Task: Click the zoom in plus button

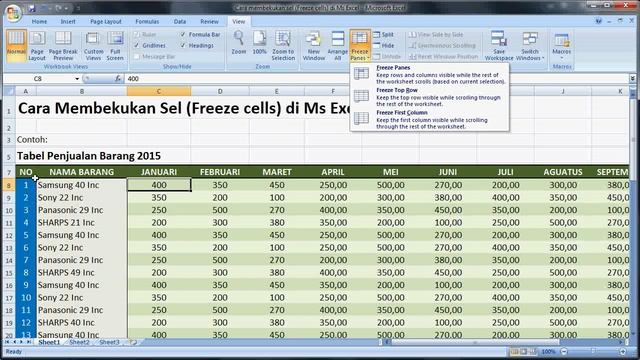Action: coord(623,351)
